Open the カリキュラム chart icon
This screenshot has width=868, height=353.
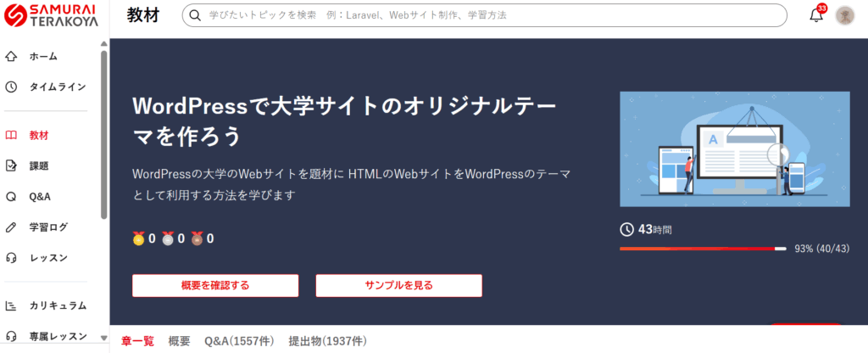pos(12,305)
